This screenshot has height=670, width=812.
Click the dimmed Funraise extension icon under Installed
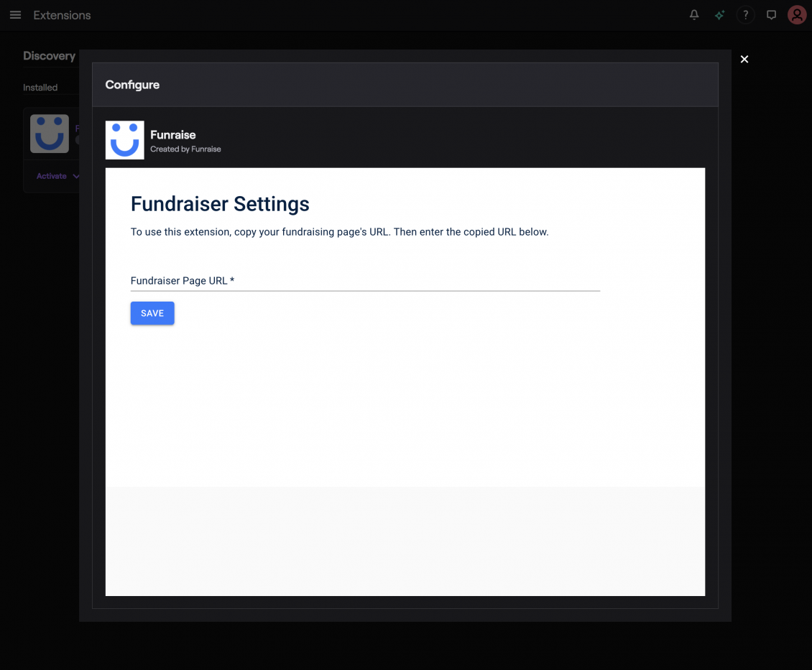50,134
